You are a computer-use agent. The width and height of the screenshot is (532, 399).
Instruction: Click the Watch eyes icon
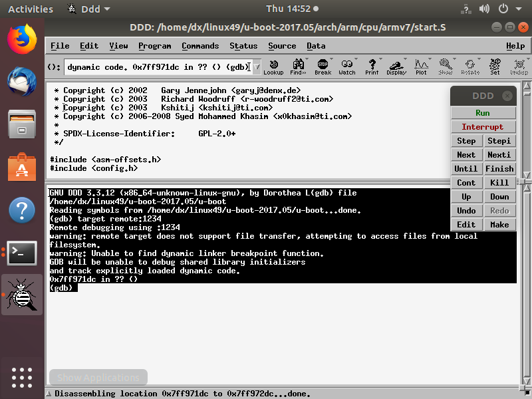click(346, 65)
